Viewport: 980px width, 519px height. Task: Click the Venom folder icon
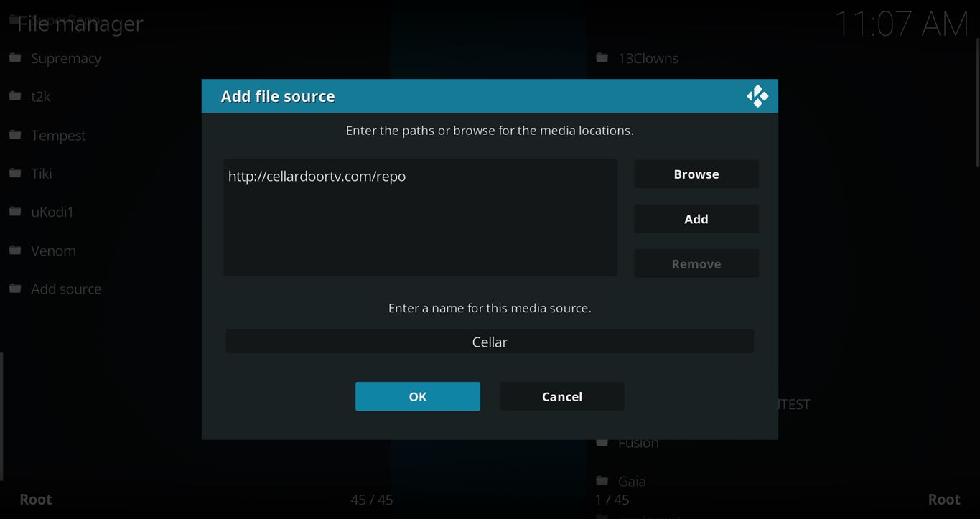[15, 251]
